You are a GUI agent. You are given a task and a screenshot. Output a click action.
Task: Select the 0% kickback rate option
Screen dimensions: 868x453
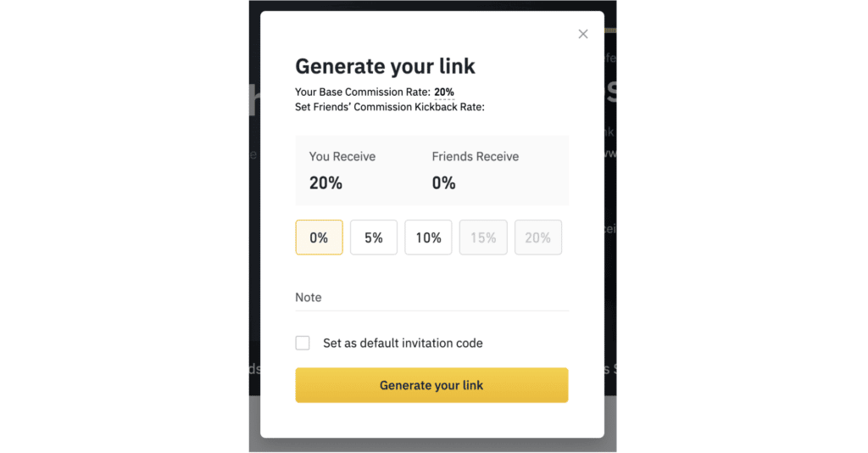[x=319, y=238]
